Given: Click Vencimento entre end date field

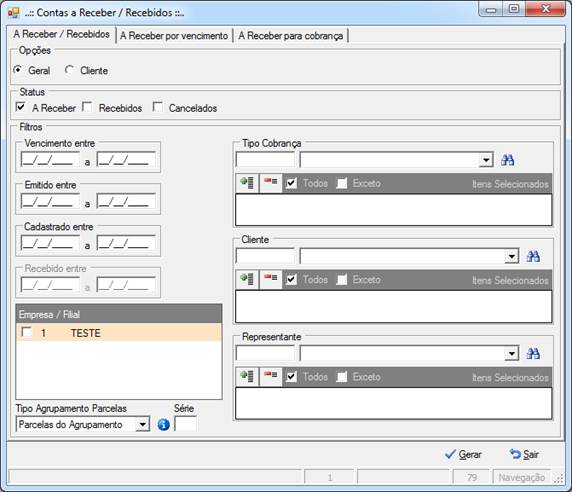Looking at the screenshot, I should pyautogui.click(x=126, y=159).
